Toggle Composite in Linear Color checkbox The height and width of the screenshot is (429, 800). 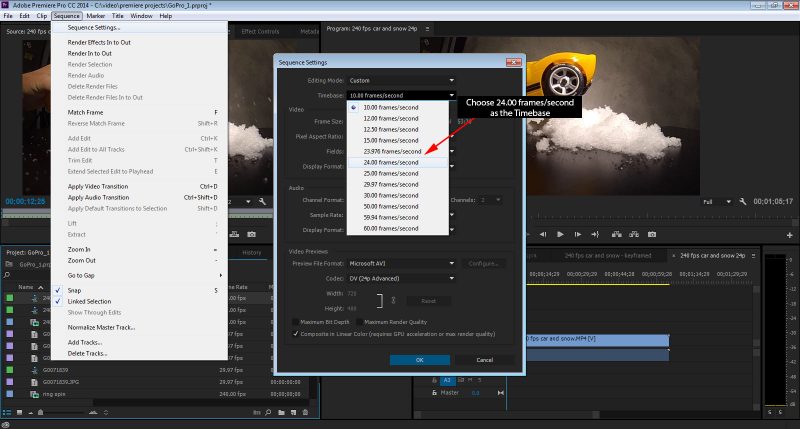tap(296, 334)
